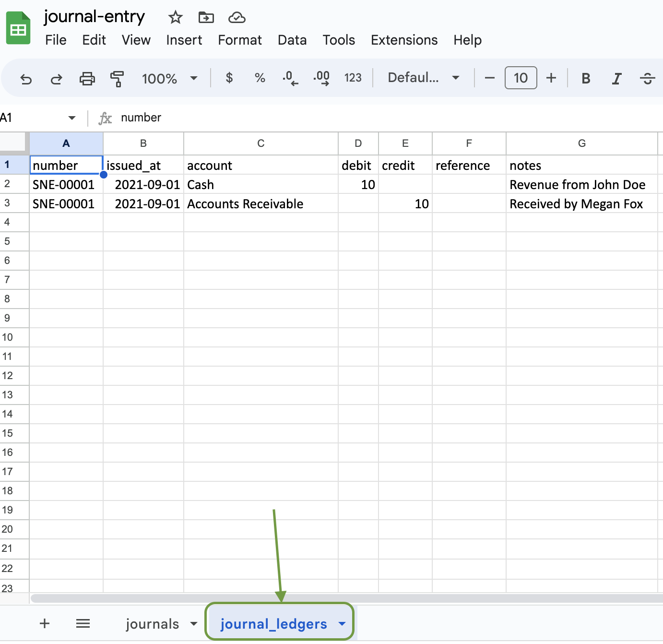
Task: Click the Add new sheet plus button
Action: [45, 623]
